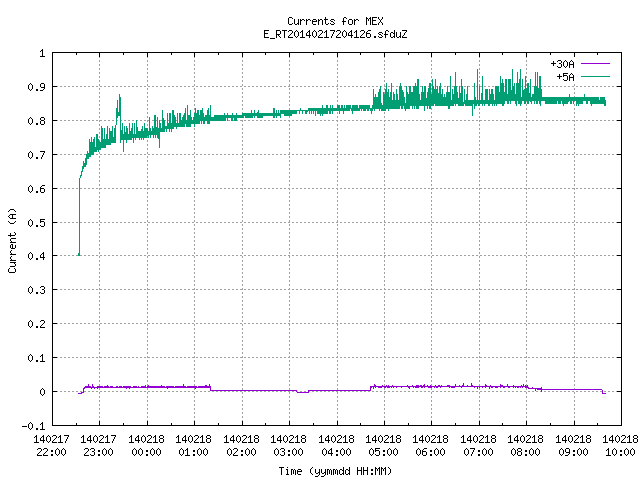
Task: Select the filename E_RT20140217204126.sfduZ subtitle
Action: pos(335,34)
